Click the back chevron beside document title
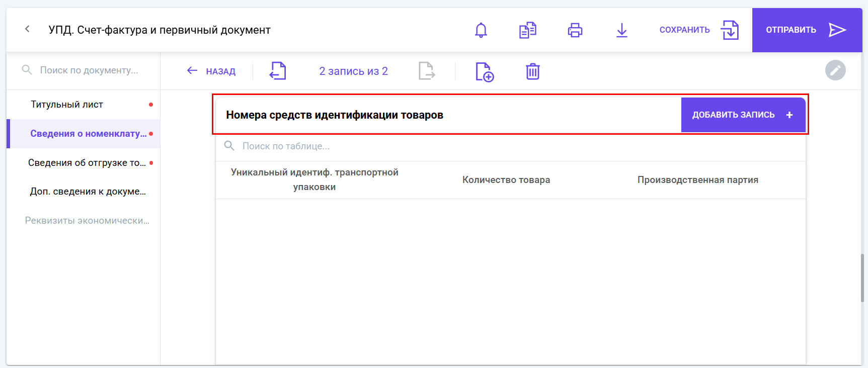The height and width of the screenshot is (368, 868). pyautogui.click(x=27, y=29)
